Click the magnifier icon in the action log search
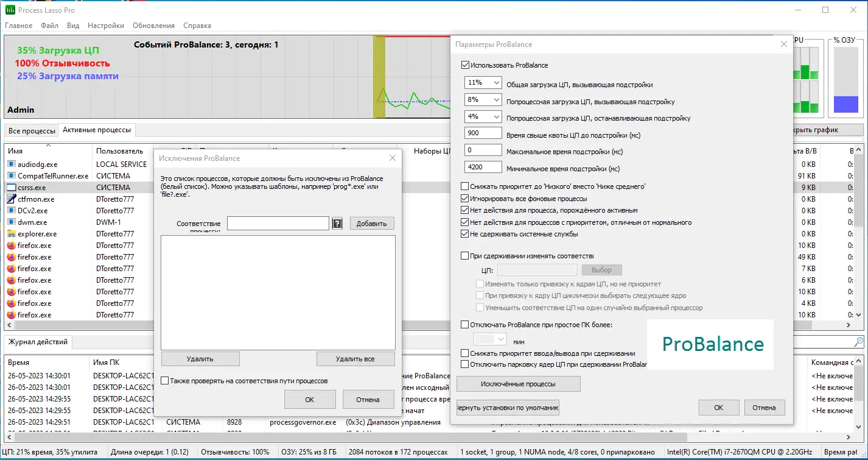 (859, 342)
